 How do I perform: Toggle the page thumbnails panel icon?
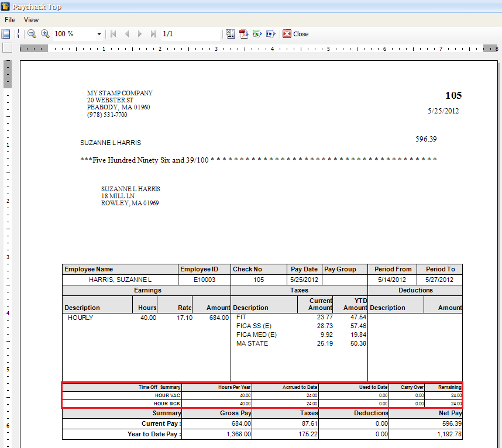6,33
